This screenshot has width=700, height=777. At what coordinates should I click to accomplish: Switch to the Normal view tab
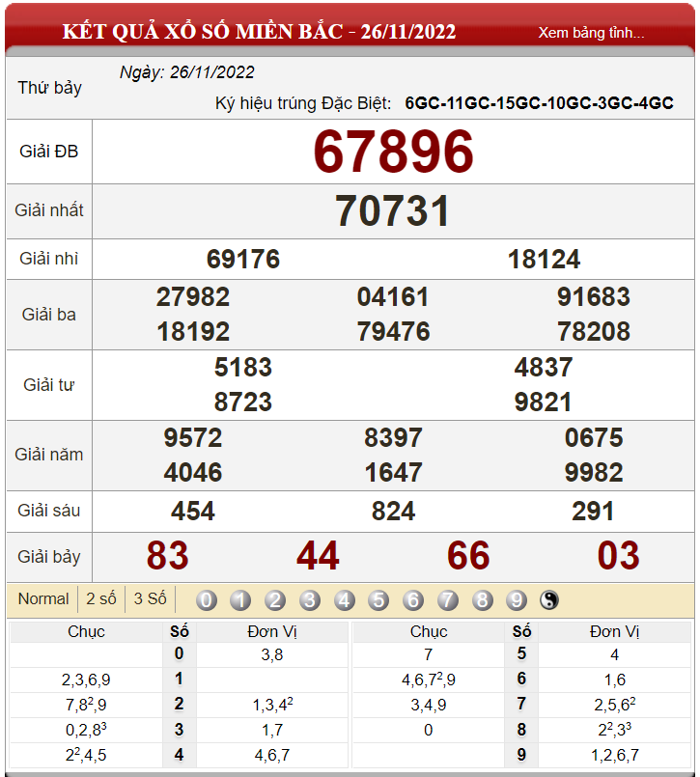43,598
